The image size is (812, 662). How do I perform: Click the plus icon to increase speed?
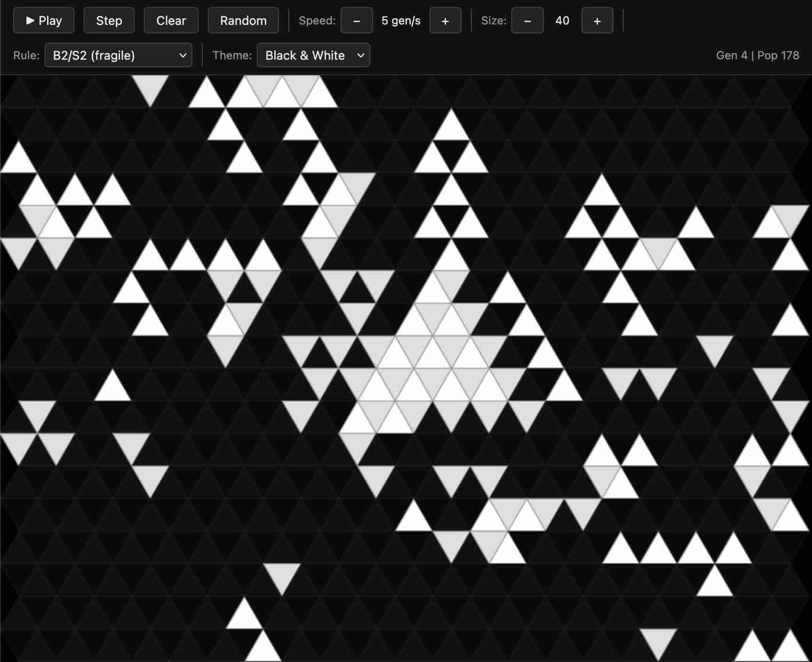pyautogui.click(x=445, y=20)
